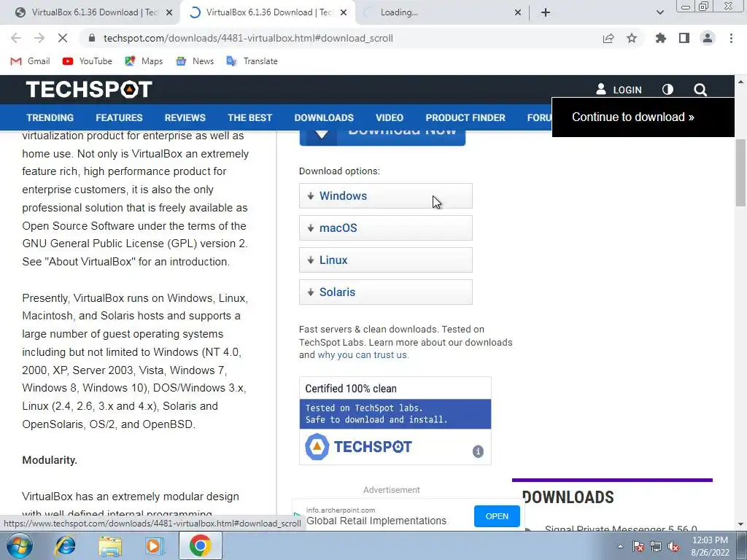Stop loading the page with X button

[63, 38]
